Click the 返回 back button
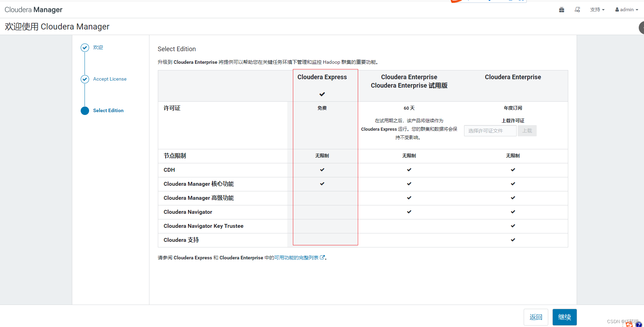644x327 pixels. pos(536,317)
